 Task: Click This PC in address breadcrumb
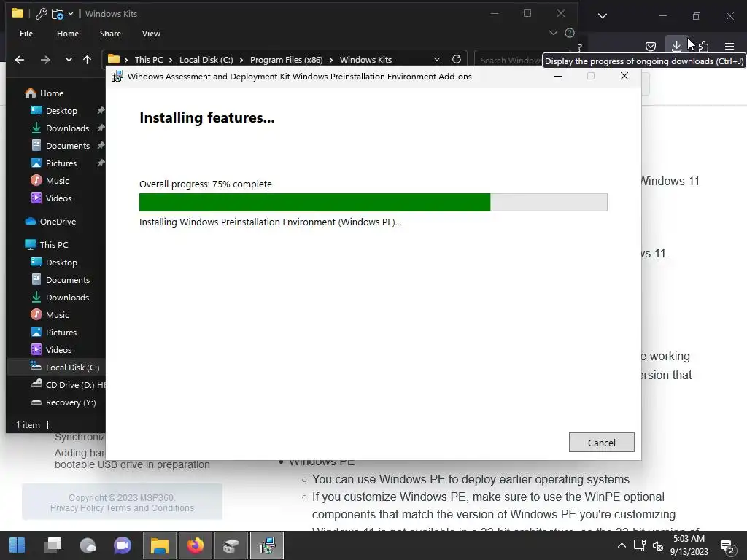(x=149, y=60)
